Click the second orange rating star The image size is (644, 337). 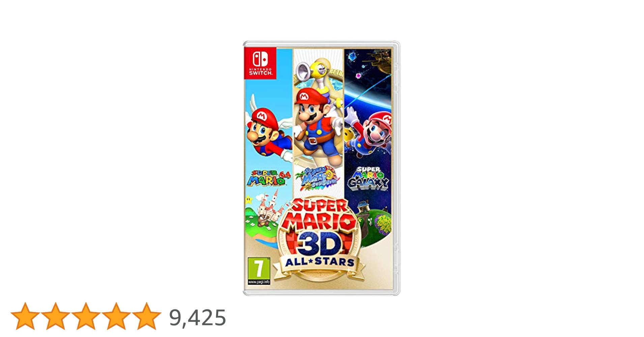pos(55,316)
